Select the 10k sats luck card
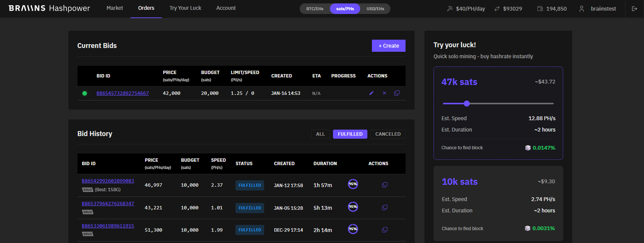Viewport: 644px width, 243px height. pos(498,204)
